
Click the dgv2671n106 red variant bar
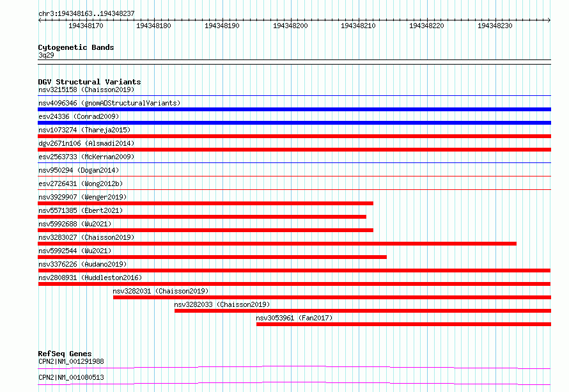pyautogui.click(x=294, y=150)
